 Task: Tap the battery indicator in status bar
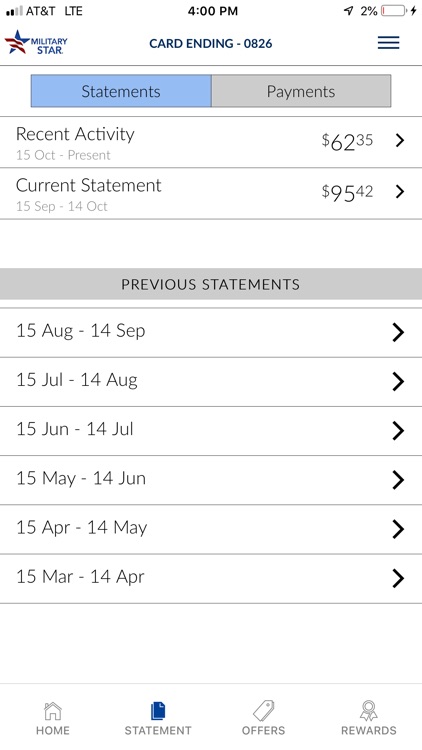(x=393, y=11)
